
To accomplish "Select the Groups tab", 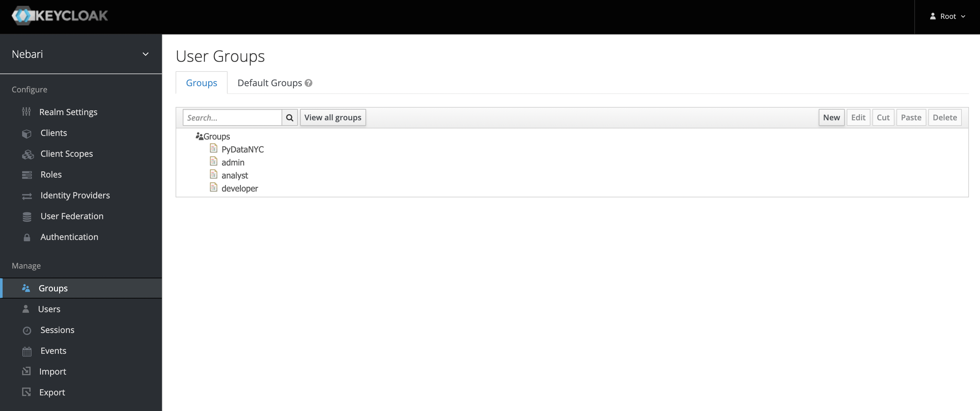I will (x=201, y=83).
